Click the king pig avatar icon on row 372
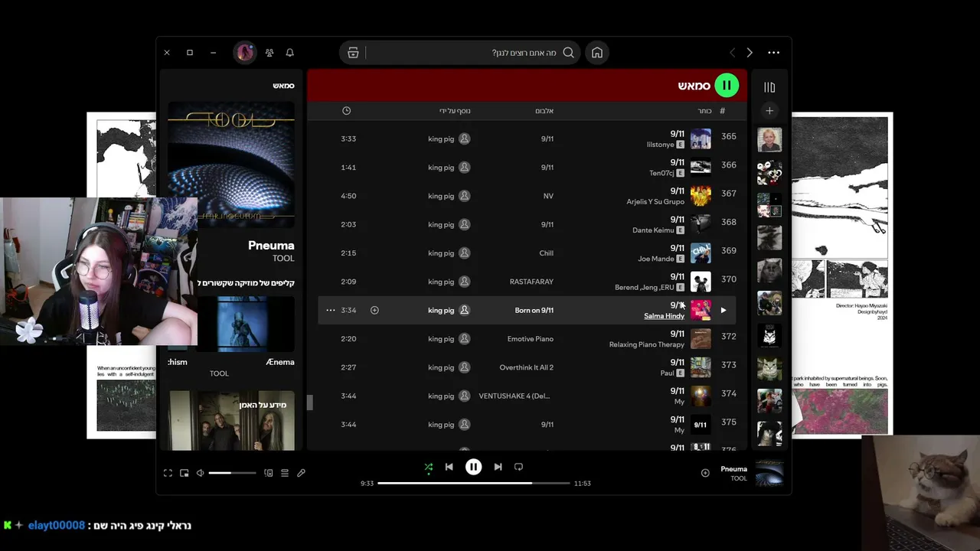Screen dimensions: 980x551 (x=465, y=339)
